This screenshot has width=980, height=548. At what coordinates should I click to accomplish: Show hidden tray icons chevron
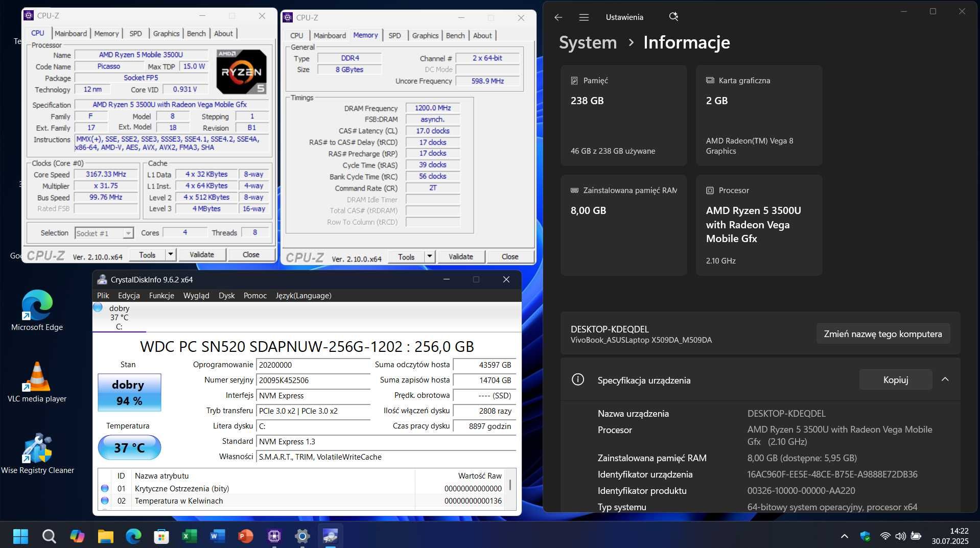pos(845,536)
